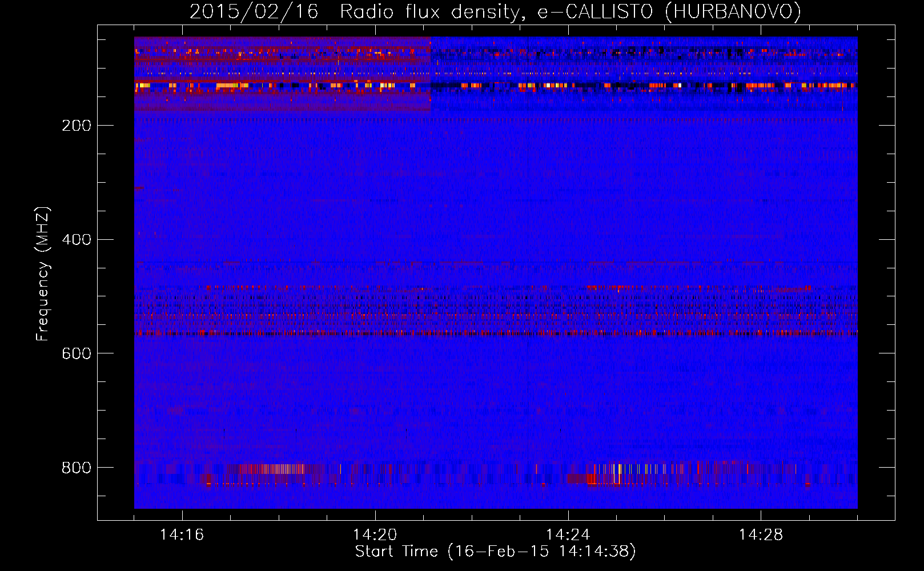Click the 'Frequency (MHZ)' axis label

[43, 274]
